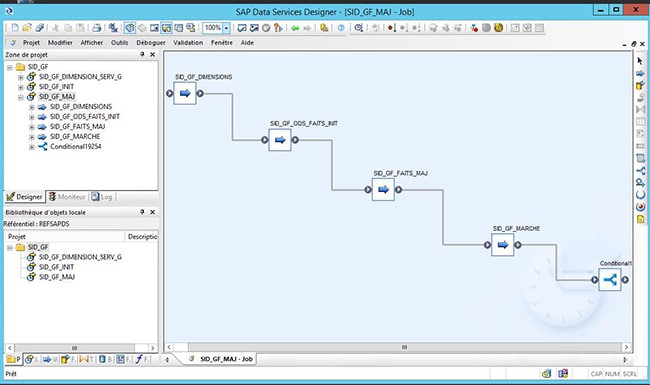Switch to the Log tab
Viewport: 650px width, 385px height.
(x=102, y=196)
